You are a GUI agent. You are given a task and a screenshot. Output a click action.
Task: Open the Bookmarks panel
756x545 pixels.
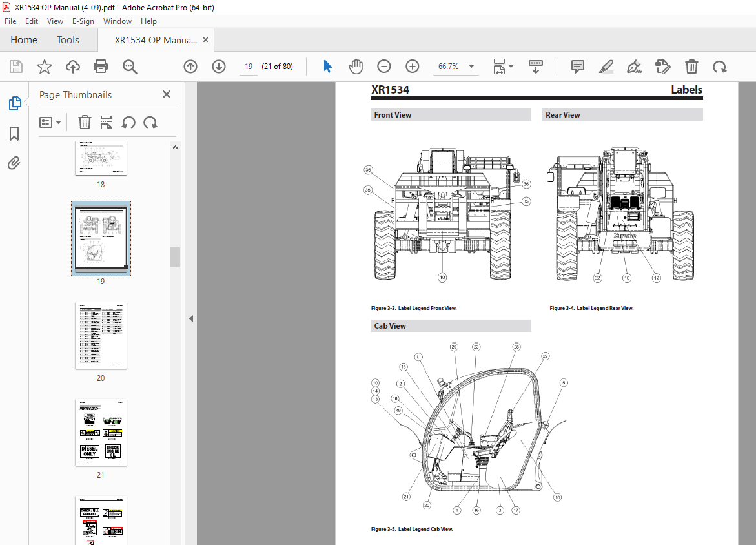14,134
